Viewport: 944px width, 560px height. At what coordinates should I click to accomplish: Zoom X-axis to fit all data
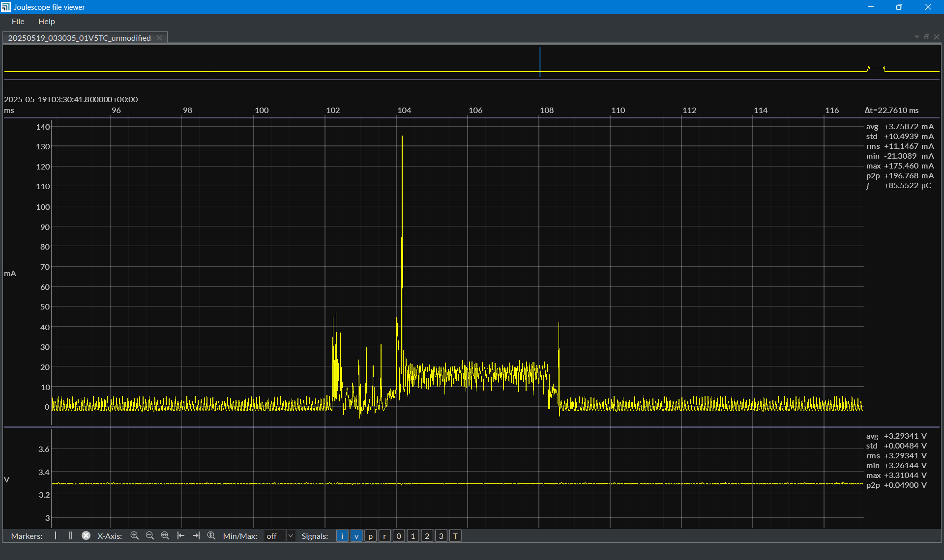click(x=165, y=536)
